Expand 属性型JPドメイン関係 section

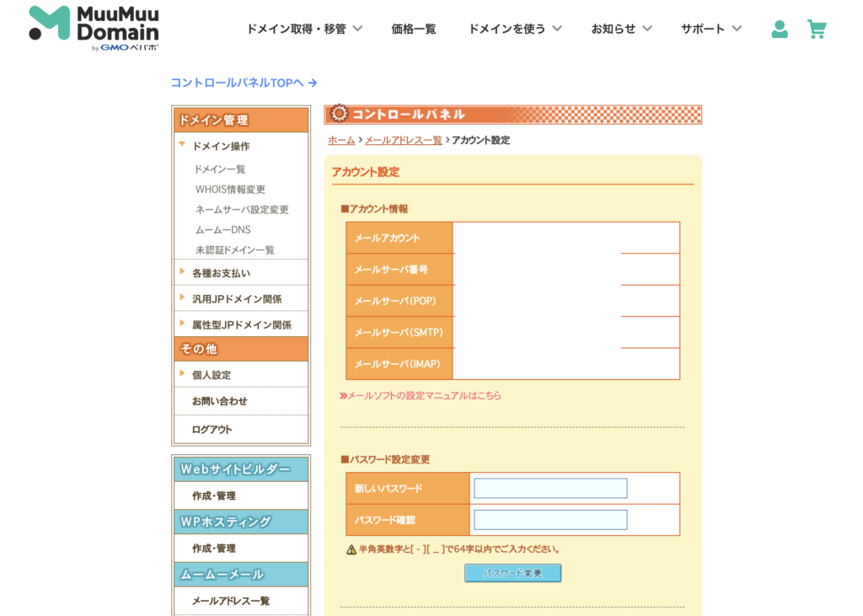click(241, 324)
